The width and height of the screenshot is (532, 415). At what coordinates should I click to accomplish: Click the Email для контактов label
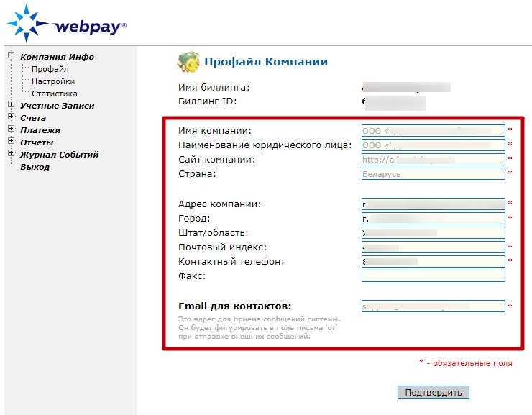[x=235, y=306]
